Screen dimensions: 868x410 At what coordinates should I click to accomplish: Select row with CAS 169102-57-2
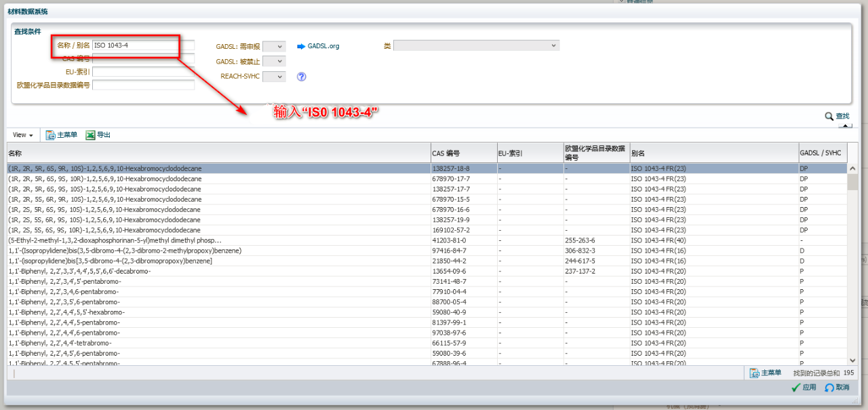(427, 230)
